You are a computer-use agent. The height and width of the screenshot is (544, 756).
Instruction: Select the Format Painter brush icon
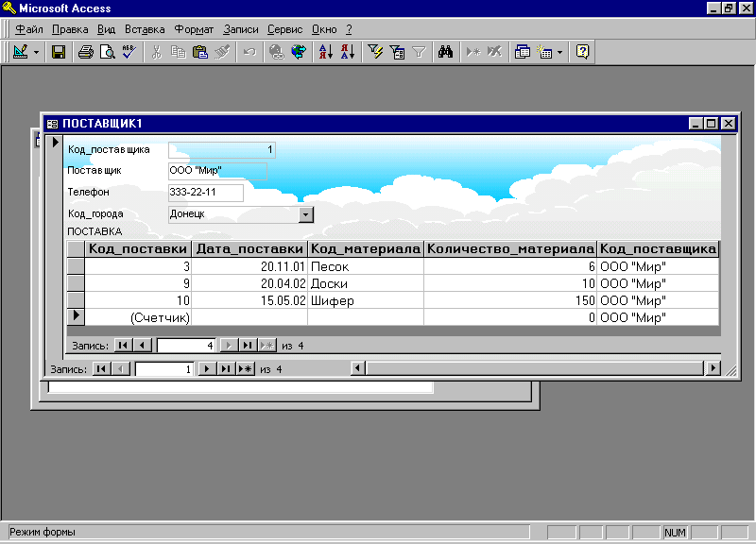222,52
